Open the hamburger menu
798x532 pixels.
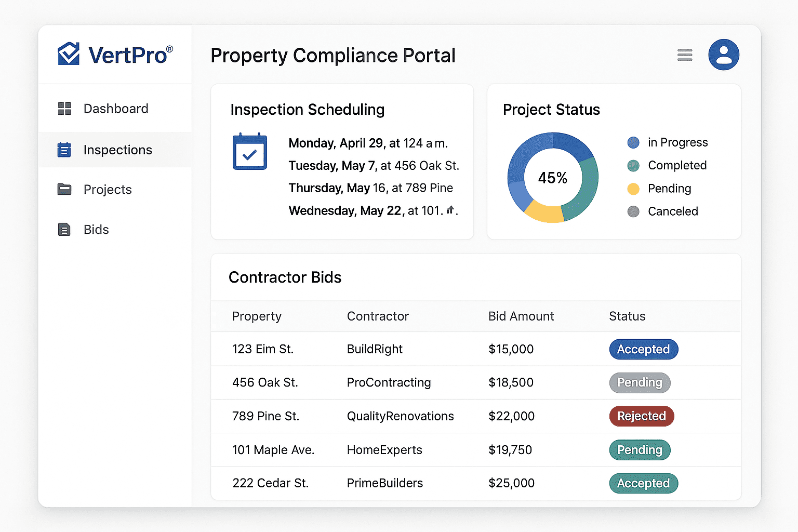(685, 55)
